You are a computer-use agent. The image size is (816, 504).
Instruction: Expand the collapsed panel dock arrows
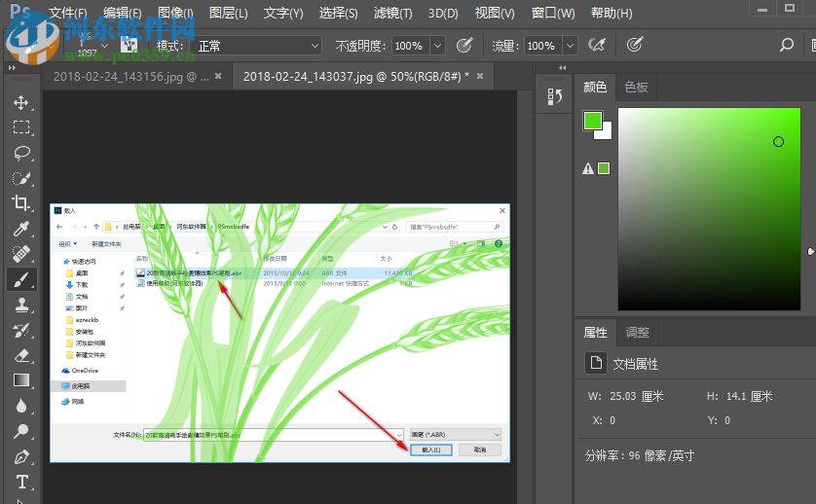pos(562,67)
